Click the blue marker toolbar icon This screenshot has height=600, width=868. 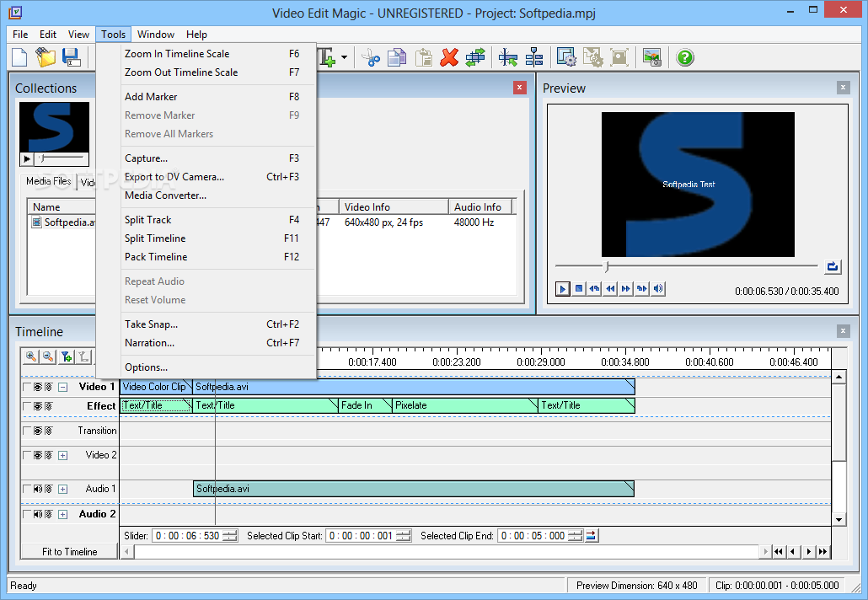point(534,57)
